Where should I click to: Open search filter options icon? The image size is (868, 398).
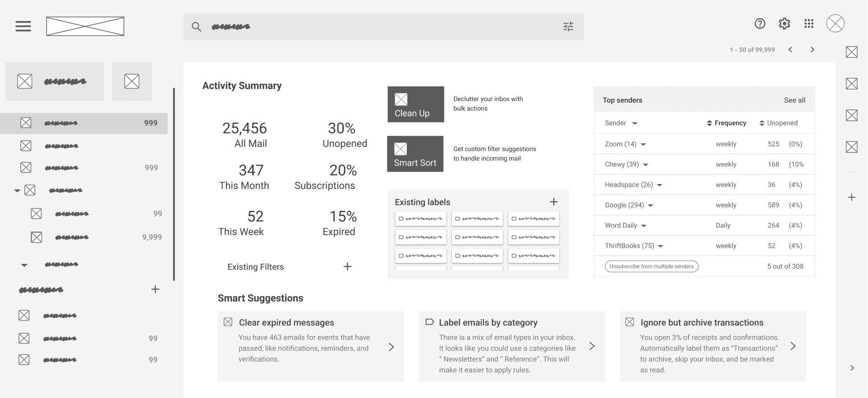click(568, 27)
